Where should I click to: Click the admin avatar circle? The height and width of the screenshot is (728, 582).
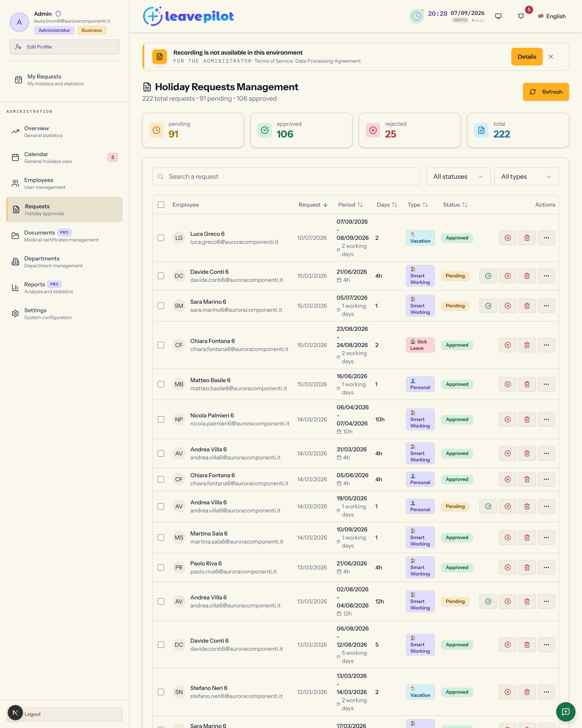pyautogui.click(x=19, y=22)
